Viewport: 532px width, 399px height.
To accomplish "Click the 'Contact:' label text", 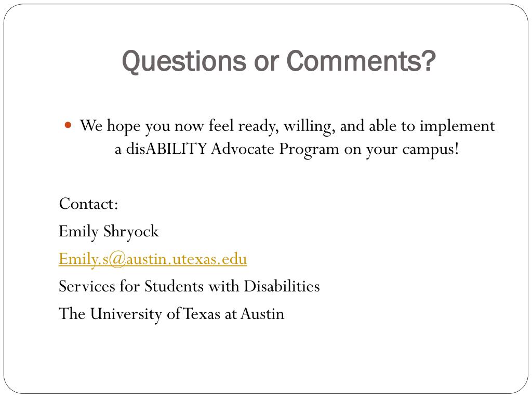I will pos(88,204).
